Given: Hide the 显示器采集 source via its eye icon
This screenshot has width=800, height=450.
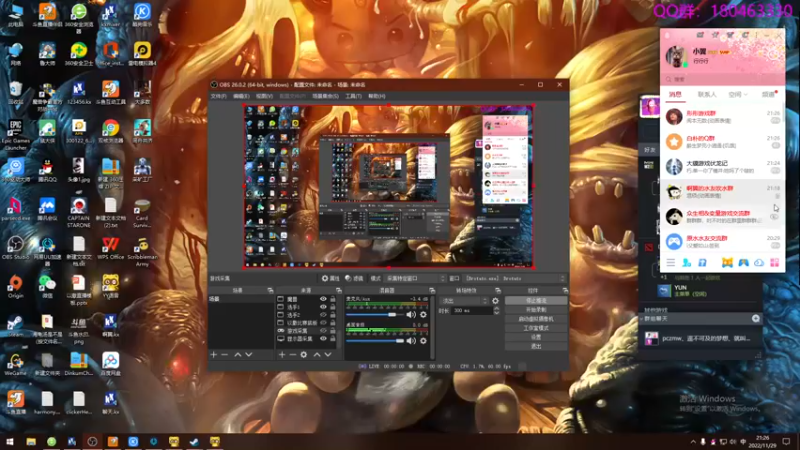Looking at the screenshot, I should (x=323, y=339).
